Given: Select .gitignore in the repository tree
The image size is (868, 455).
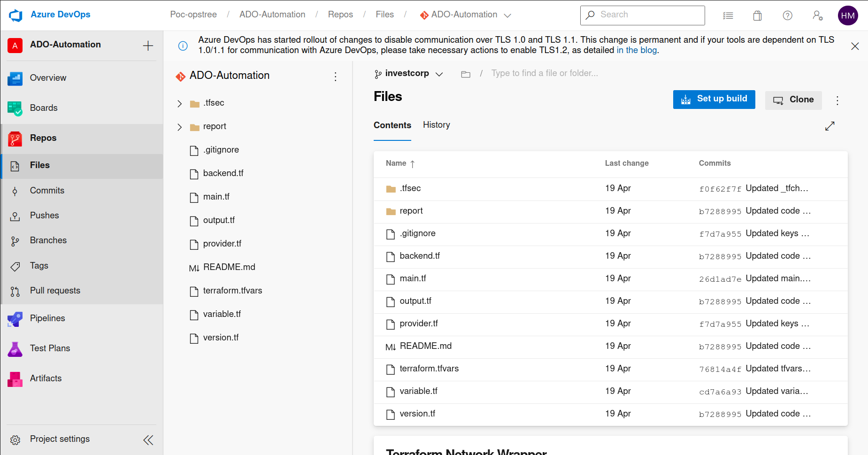Looking at the screenshot, I should pyautogui.click(x=221, y=150).
